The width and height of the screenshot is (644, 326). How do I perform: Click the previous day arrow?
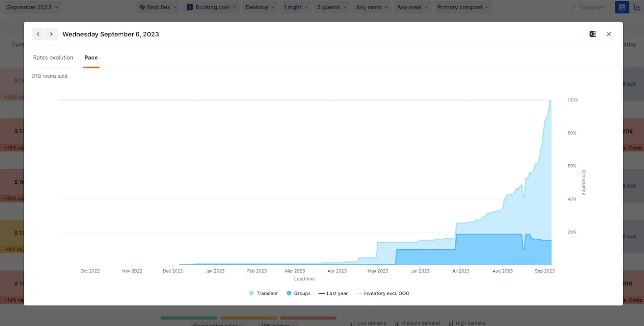(x=38, y=34)
